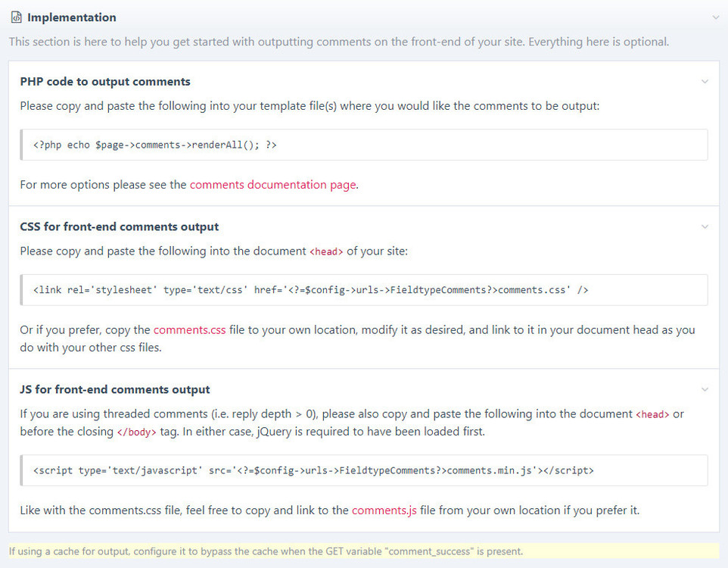The image size is (728, 568).
Task: Collapse the CSS front-end section chevron
Action: point(705,226)
